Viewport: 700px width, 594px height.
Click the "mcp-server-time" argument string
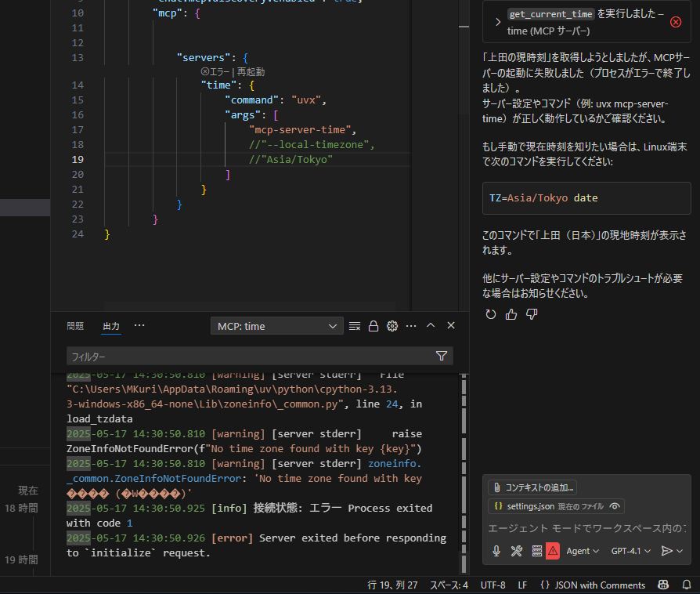[303, 130]
